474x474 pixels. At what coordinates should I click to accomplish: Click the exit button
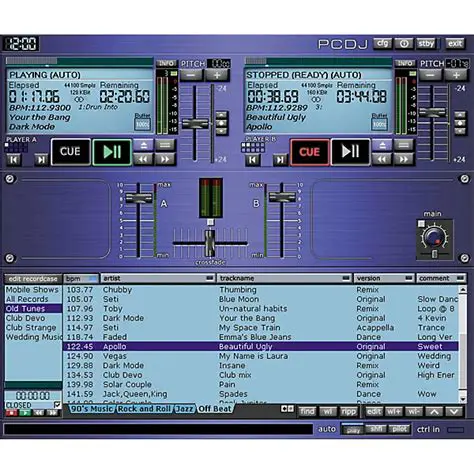455,44
